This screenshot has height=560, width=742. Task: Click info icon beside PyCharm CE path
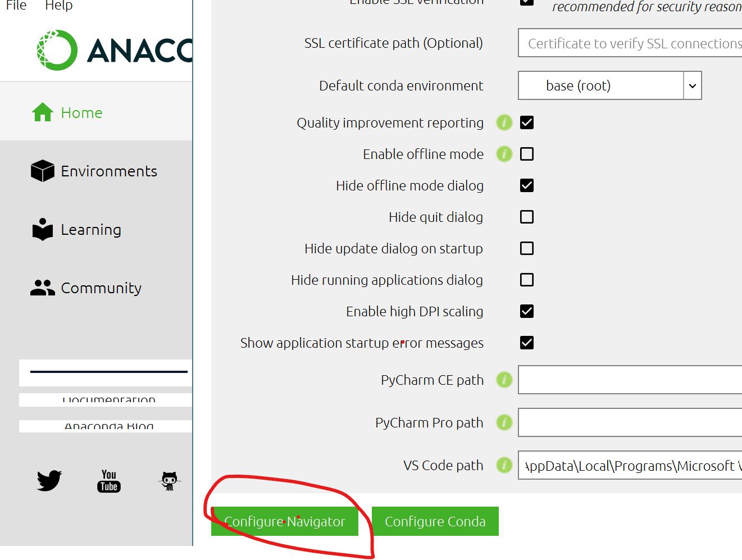[504, 380]
